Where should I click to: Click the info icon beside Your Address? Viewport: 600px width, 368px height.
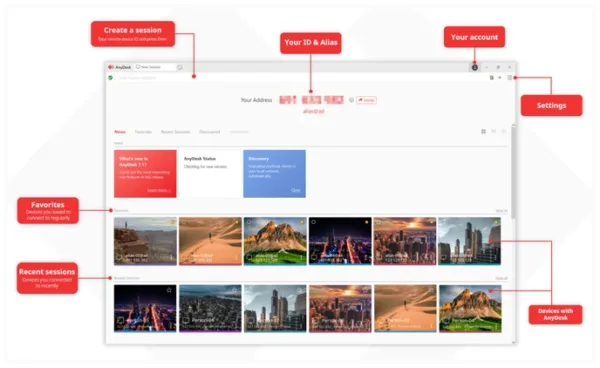tap(351, 100)
